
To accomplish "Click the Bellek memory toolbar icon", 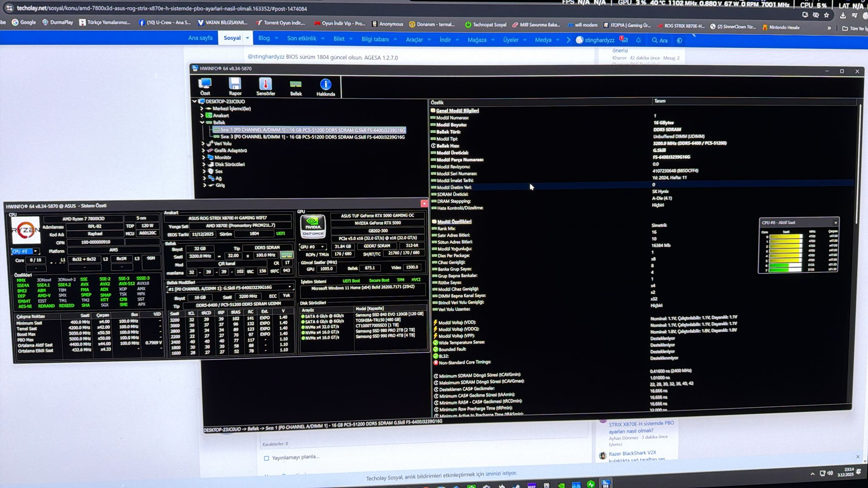I will 296,88.
